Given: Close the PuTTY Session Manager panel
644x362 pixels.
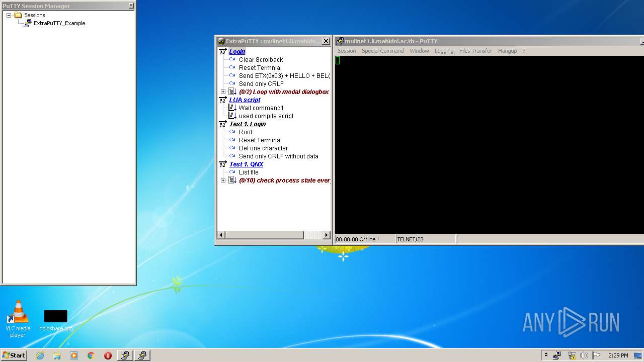Looking at the screenshot, I should [131, 6].
